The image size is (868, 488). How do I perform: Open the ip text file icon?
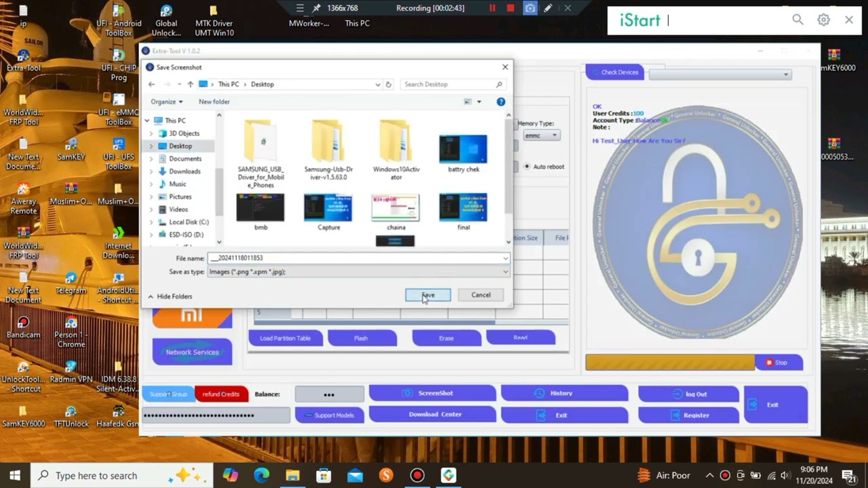pyautogui.click(x=24, y=16)
